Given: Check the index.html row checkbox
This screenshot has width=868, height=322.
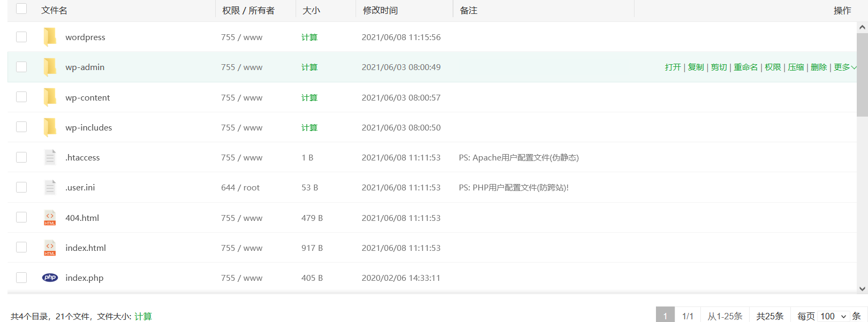Looking at the screenshot, I should click(21, 247).
